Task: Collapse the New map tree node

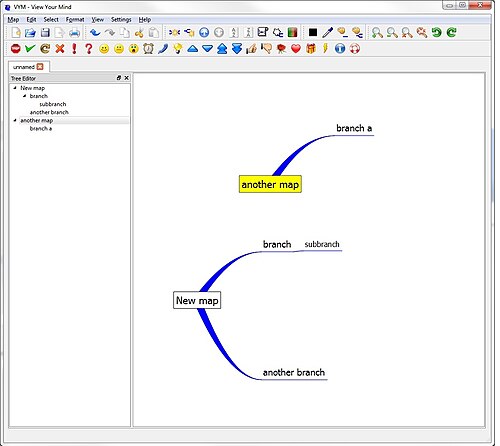Action: [x=15, y=88]
